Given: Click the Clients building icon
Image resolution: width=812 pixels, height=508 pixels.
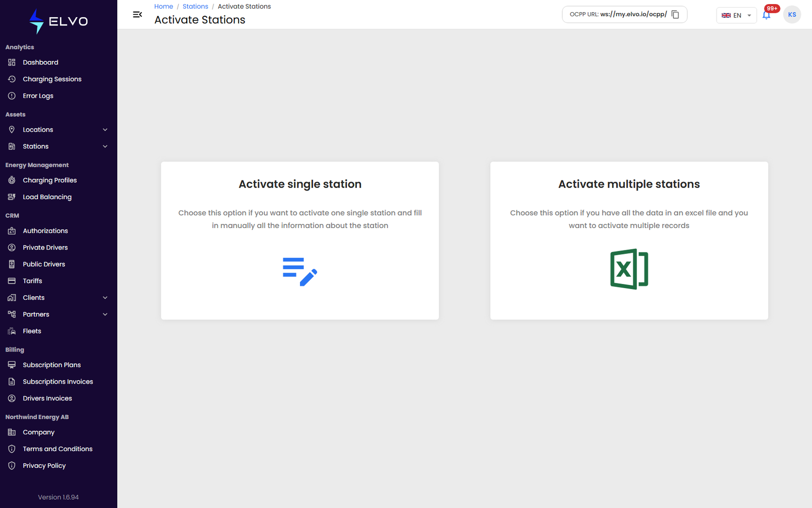Looking at the screenshot, I should 12,298.
